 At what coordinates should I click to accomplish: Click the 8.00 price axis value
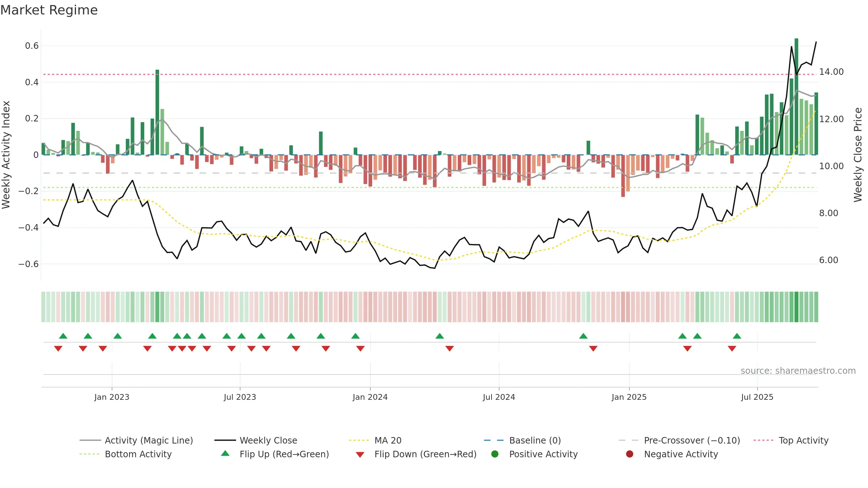tap(829, 213)
